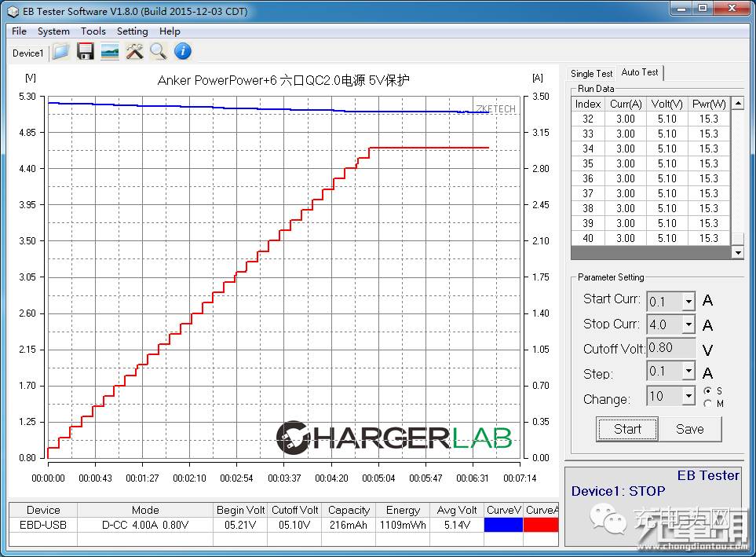The height and width of the screenshot is (557, 756).
Task: Click the magnifier search toolbar icon
Action: point(158,51)
